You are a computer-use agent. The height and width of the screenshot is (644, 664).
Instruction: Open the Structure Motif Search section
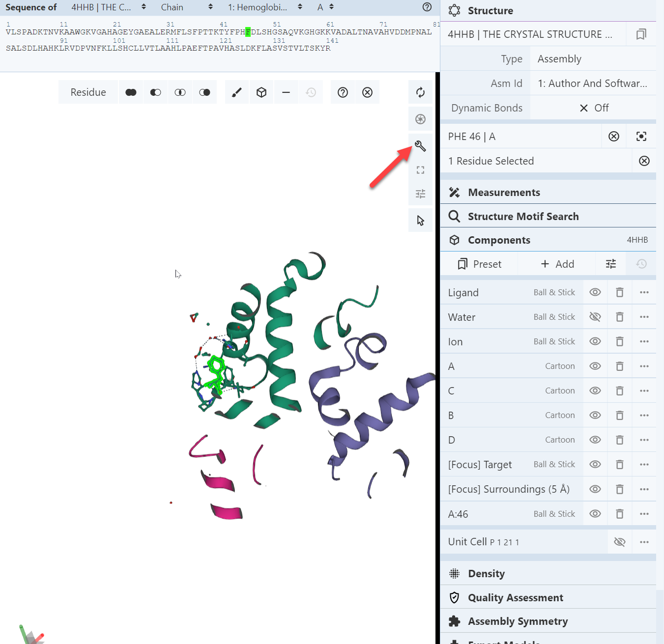coord(524,216)
